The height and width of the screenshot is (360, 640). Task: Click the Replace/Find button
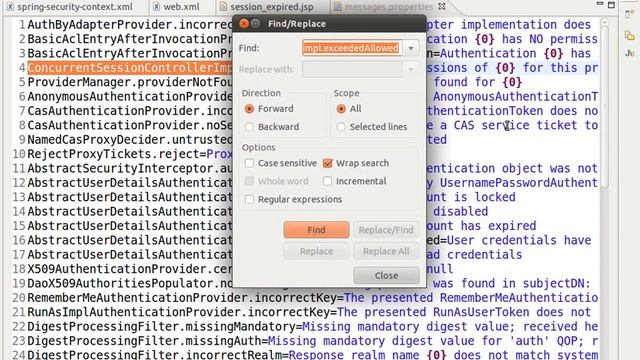click(x=386, y=230)
